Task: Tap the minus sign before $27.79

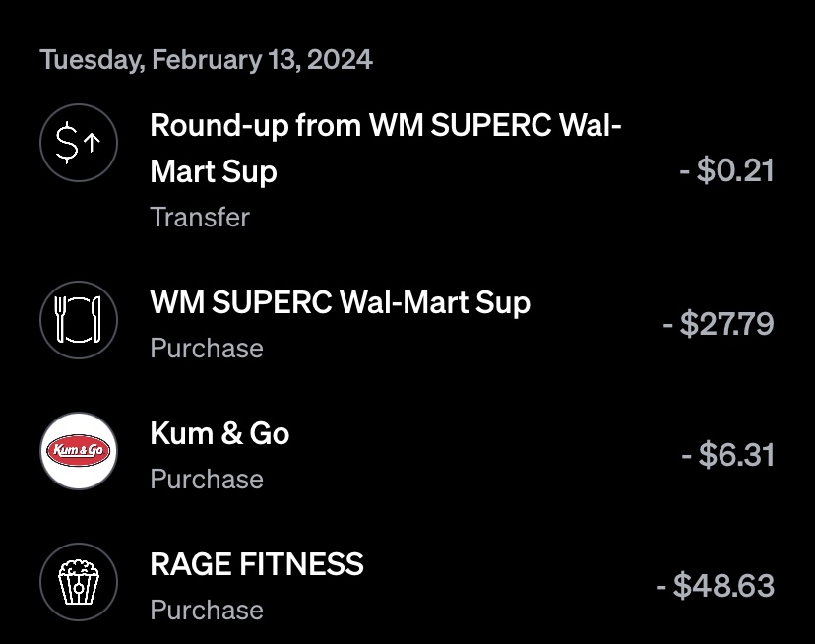Action: 668,323
